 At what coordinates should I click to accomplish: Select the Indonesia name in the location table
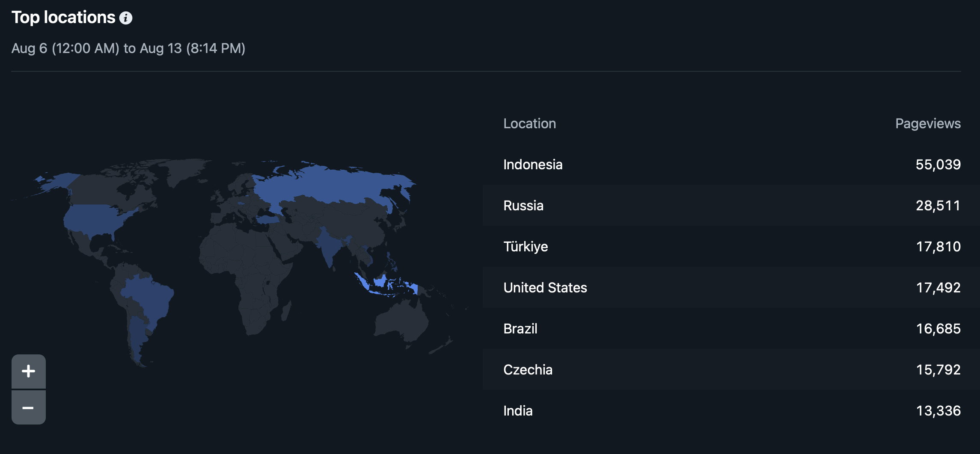532,165
